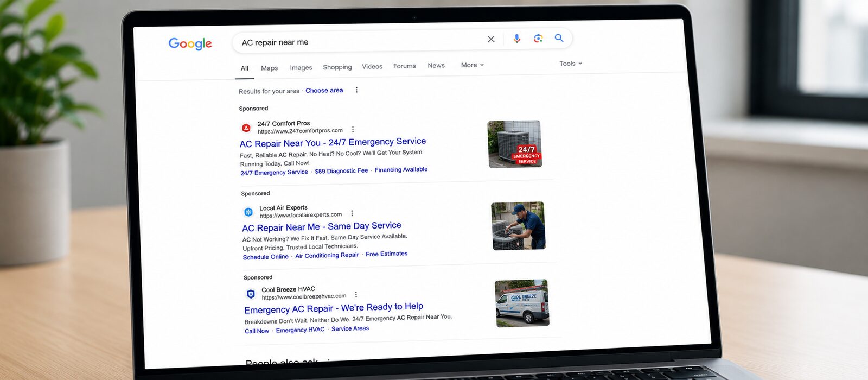Screen dimensions: 868x380
Task: Open options menu next to Choose area
Action: [356, 90]
